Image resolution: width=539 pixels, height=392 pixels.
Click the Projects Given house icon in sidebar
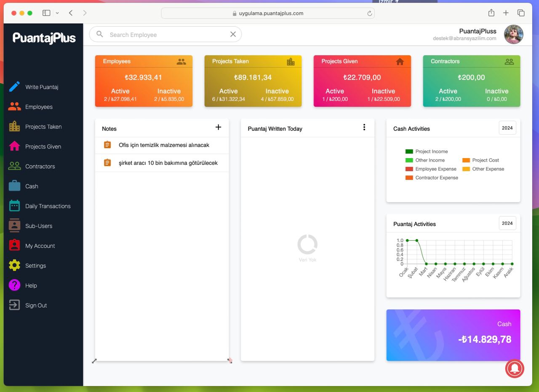pyautogui.click(x=14, y=146)
